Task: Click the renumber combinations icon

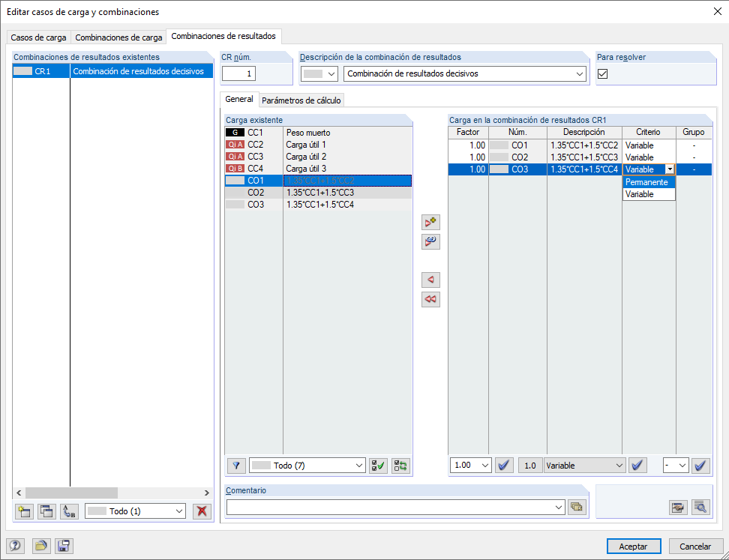Action: click(x=69, y=511)
